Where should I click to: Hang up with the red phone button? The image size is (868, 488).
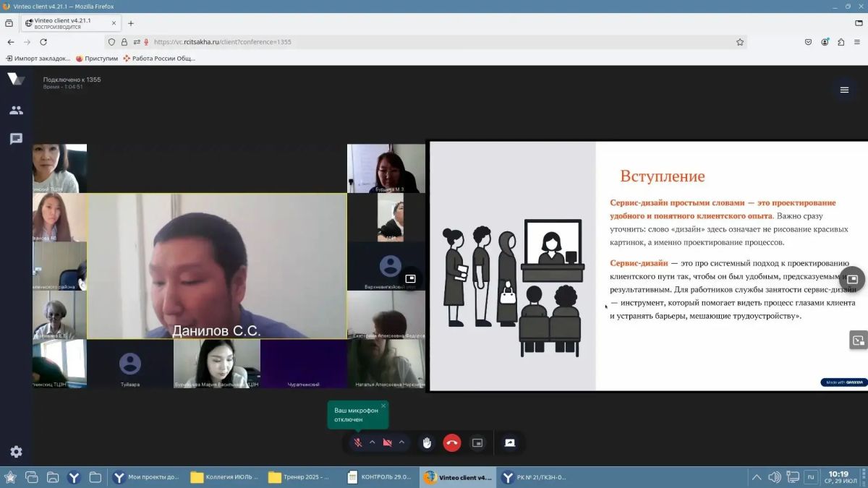coord(452,442)
